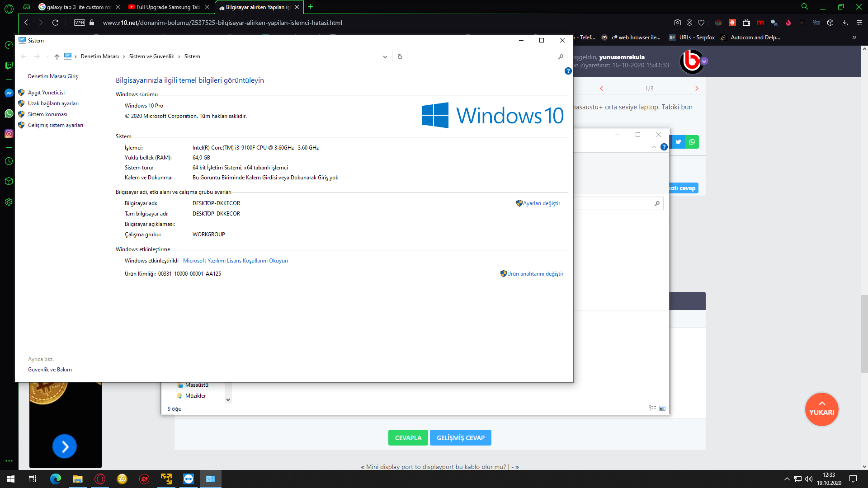The image size is (868, 488).
Task: Go to previous page arrow beside 1/3
Action: pos(601,89)
